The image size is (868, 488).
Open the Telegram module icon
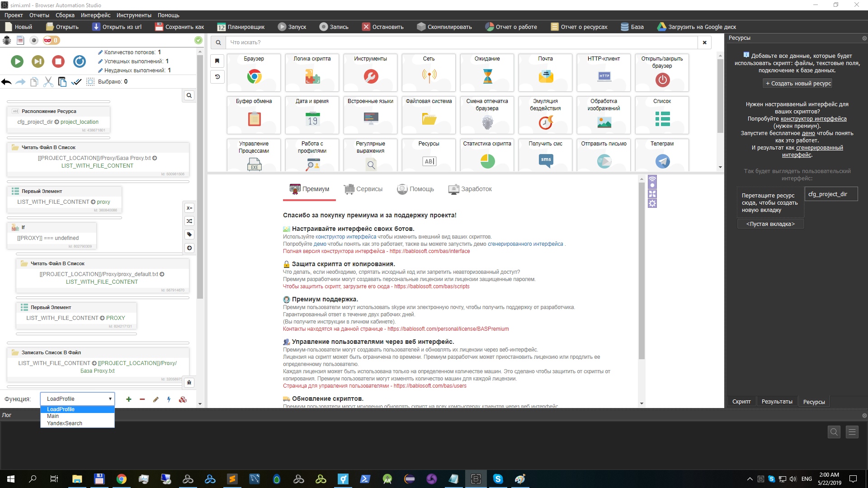(x=662, y=161)
